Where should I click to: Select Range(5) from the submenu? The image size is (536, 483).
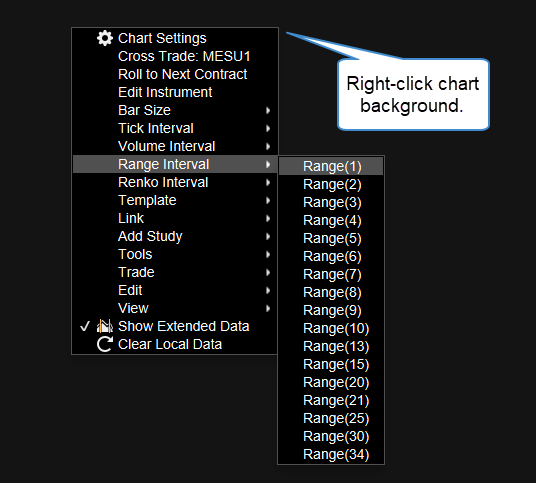click(331, 238)
